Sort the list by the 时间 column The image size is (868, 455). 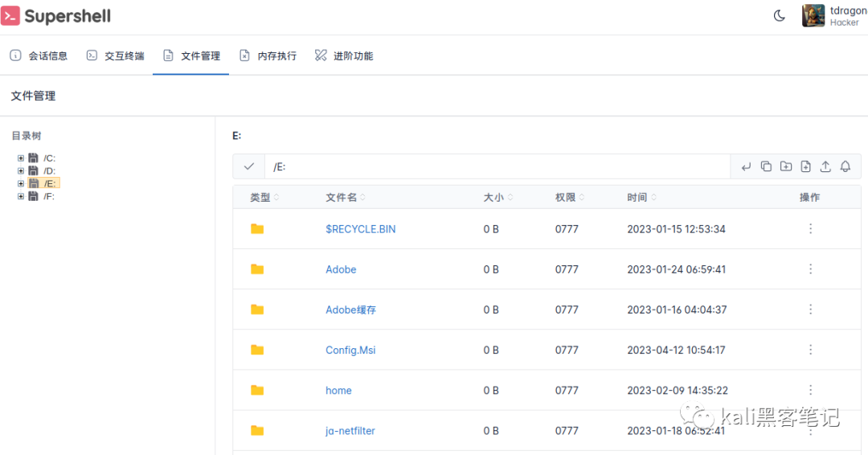[641, 197]
